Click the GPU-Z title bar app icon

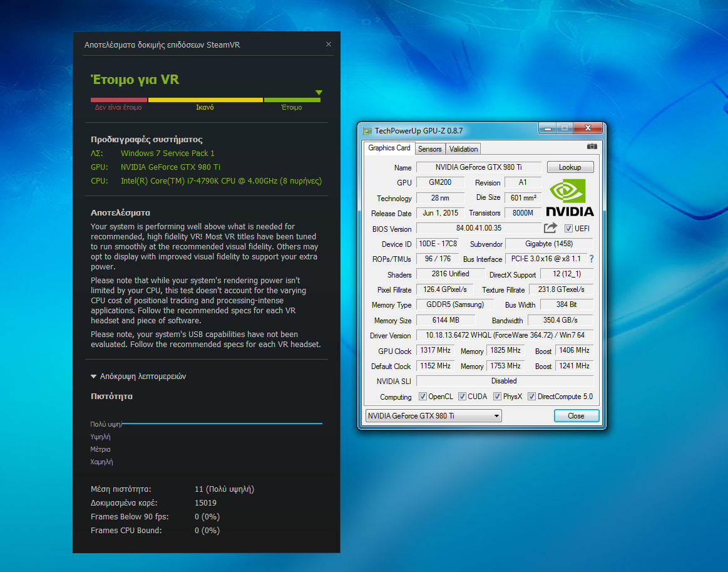click(367, 131)
